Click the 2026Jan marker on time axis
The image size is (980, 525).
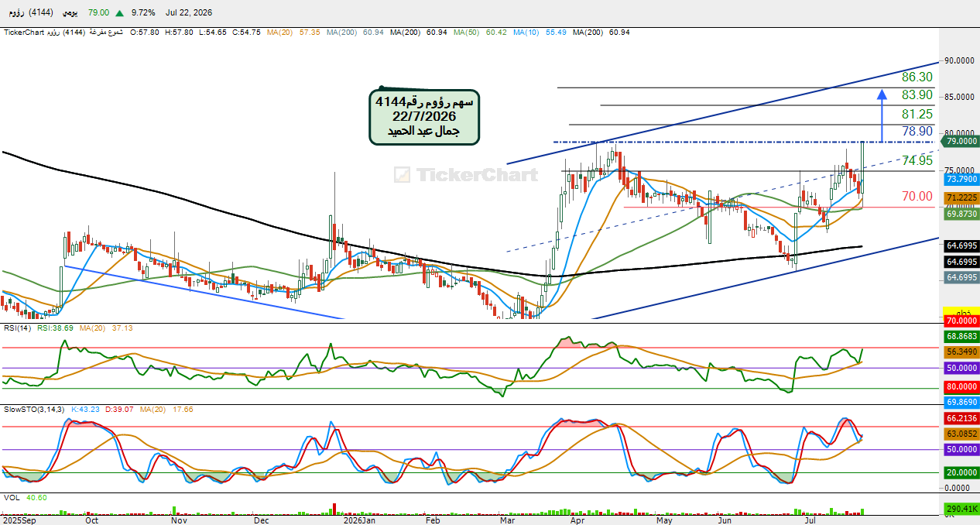click(359, 521)
